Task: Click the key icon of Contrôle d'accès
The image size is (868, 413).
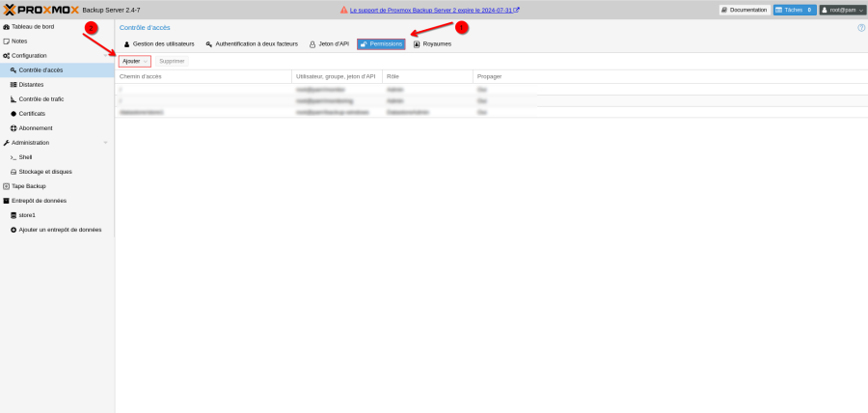Action: 14,70
